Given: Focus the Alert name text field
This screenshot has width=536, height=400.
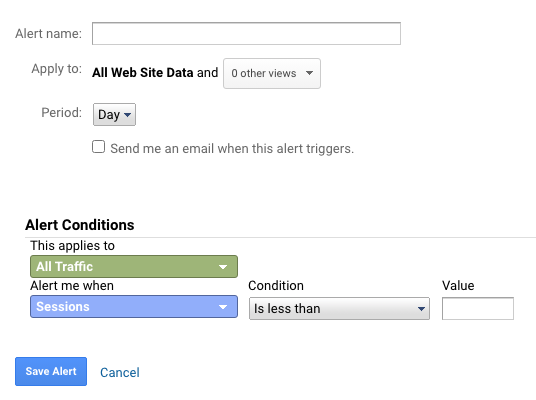Looking at the screenshot, I should click(246, 34).
